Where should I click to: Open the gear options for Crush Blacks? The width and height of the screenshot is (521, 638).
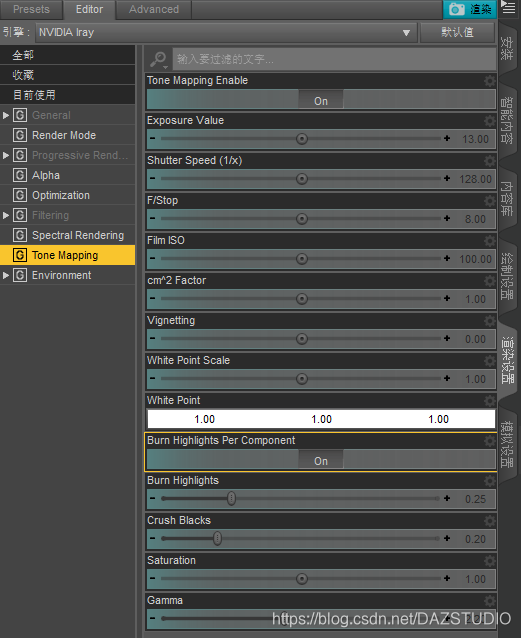pyautogui.click(x=490, y=521)
